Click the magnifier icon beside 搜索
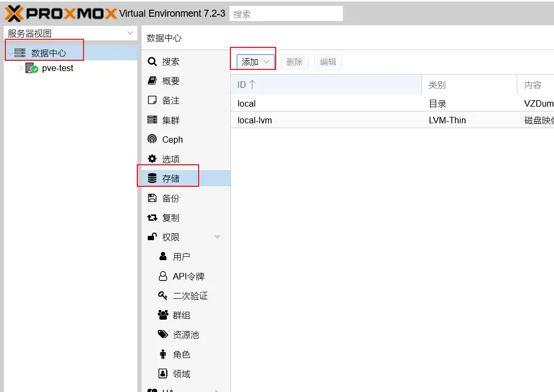 coord(152,62)
